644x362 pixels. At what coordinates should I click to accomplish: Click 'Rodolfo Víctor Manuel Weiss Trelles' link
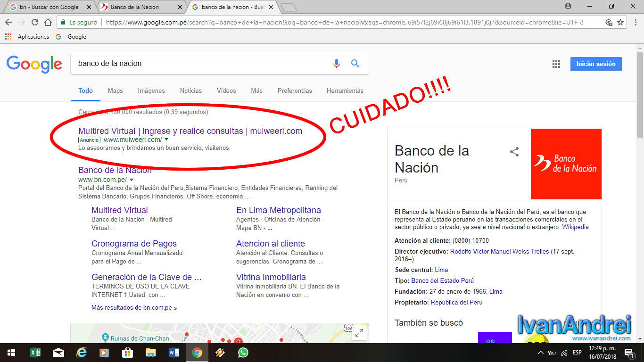click(x=499, y=252)
